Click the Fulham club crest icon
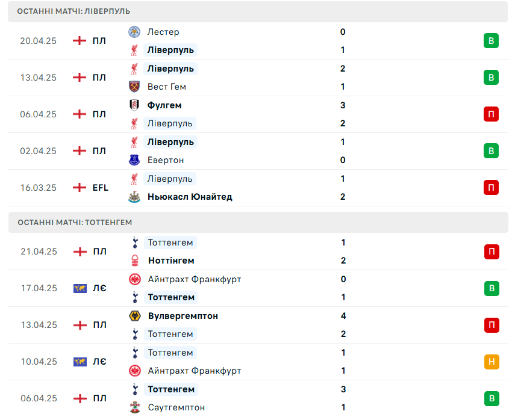 pyautogui.click(x=134, y=105)
